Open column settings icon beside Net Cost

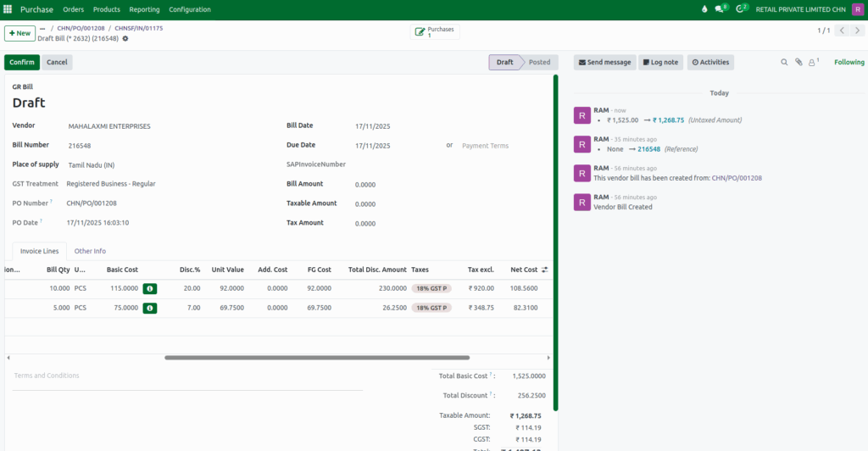pyautogui.click(x=545, y=270)
